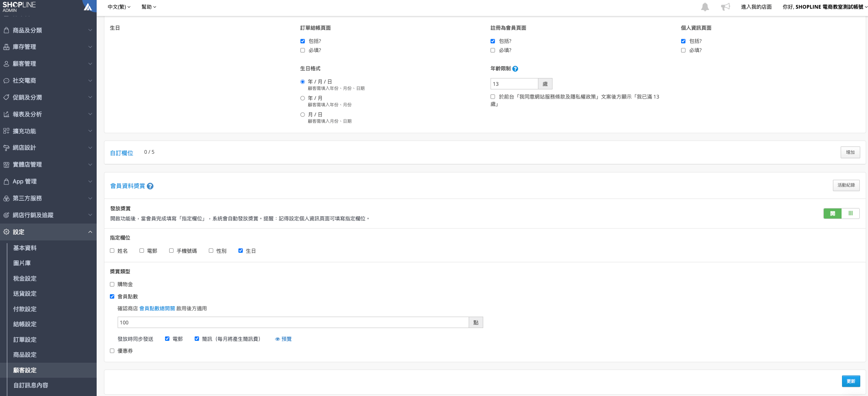Check 必填 under 個人資訊頁面
868x396 pixels.
click(x=683, y=50)
